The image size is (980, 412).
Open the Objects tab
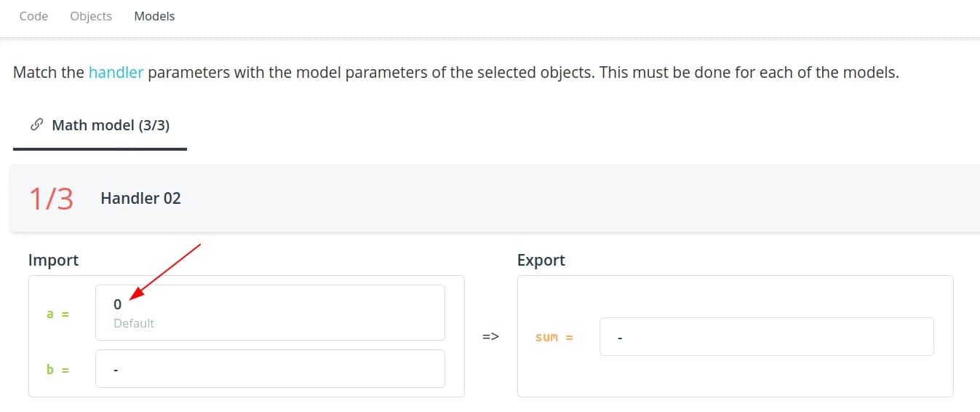point(91,16)
